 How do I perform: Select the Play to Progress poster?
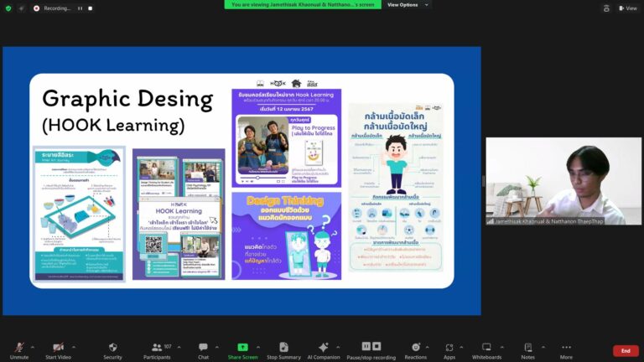[x=287, y=138]
